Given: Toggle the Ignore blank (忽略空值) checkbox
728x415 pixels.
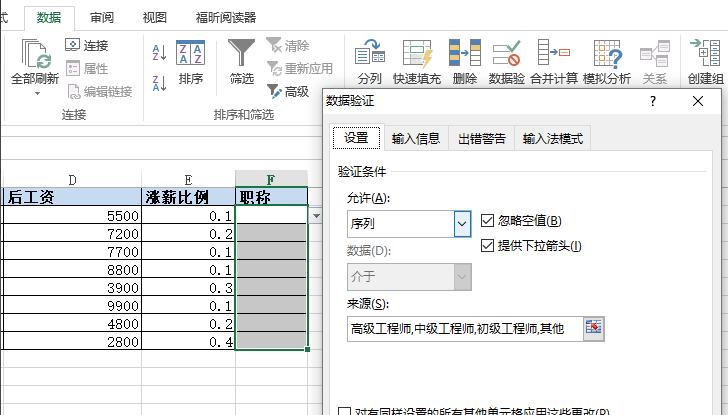Looking at the screenshot, I should pos(488,220).
